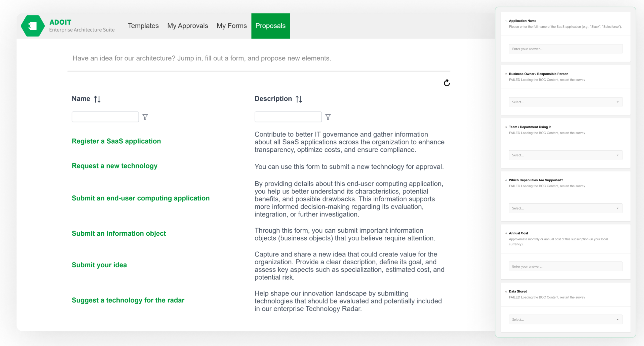Sort the table by the Name column arrows
The width and height of the screenshot is (644, 346).
pyautogui.click(x=97, y=99)
